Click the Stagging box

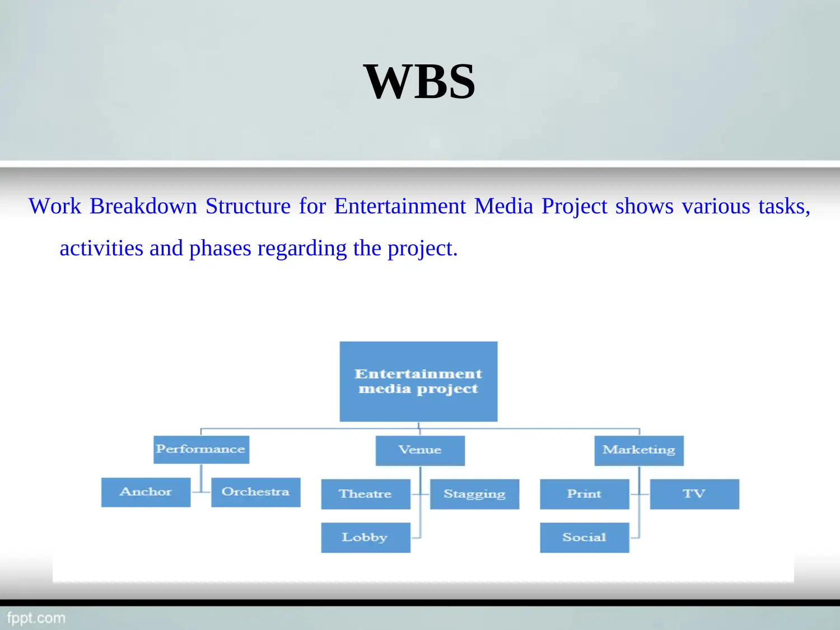(x=474, y=494)
